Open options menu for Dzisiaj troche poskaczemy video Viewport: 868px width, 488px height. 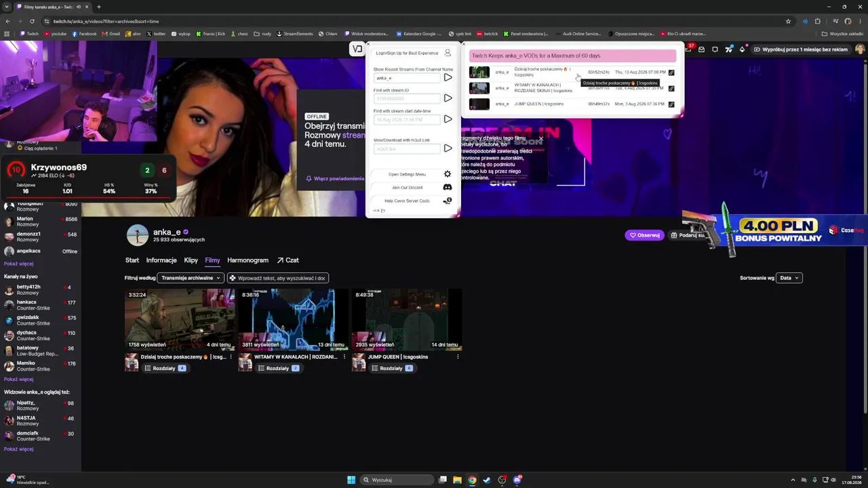pos(231,357)
